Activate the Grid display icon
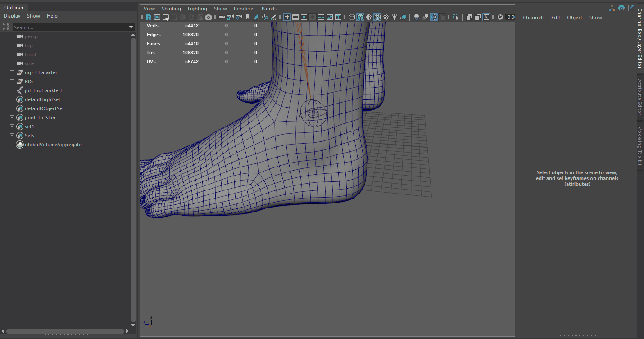Viewport: 644px width, 339px height. click(287, 17)
